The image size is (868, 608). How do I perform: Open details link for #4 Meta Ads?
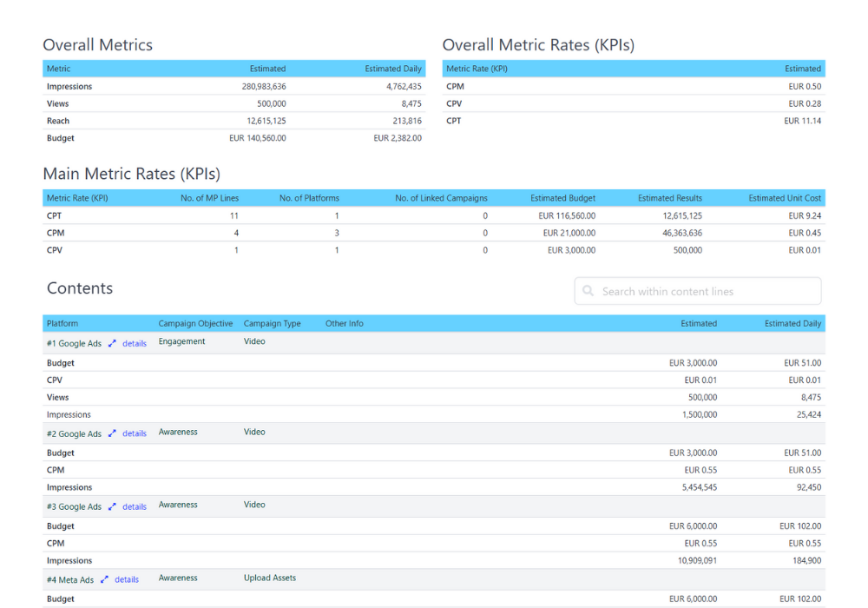(127, 579)
